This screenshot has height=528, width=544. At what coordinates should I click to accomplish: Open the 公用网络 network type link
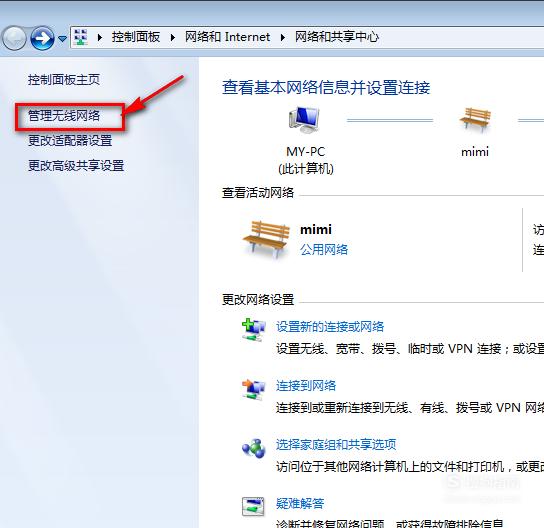324,249
